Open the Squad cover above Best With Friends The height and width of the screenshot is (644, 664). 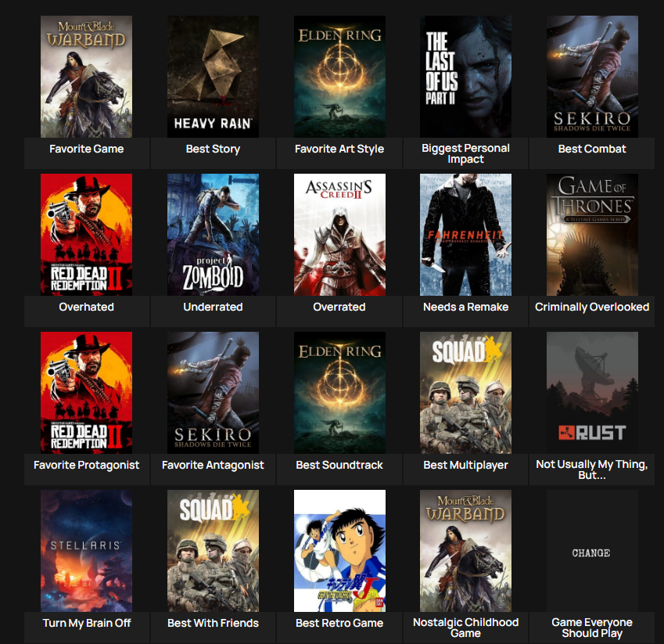(213, 551)
